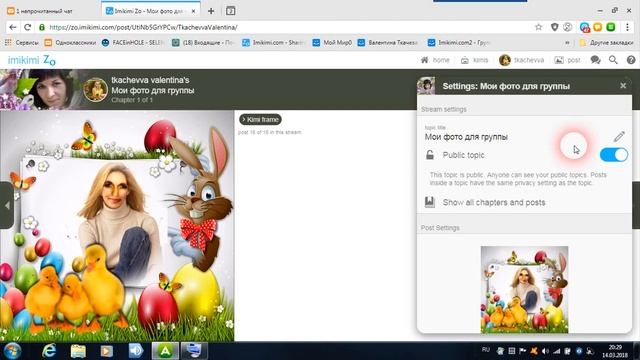Click the lock icon beside Public topic
Screen dimensions: 640x360
click(430, 155)
